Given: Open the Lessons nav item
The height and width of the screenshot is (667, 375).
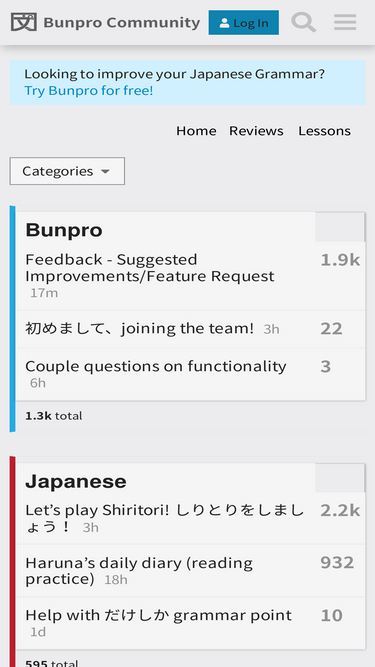Looking at the screenshot, I should [324, 131].
